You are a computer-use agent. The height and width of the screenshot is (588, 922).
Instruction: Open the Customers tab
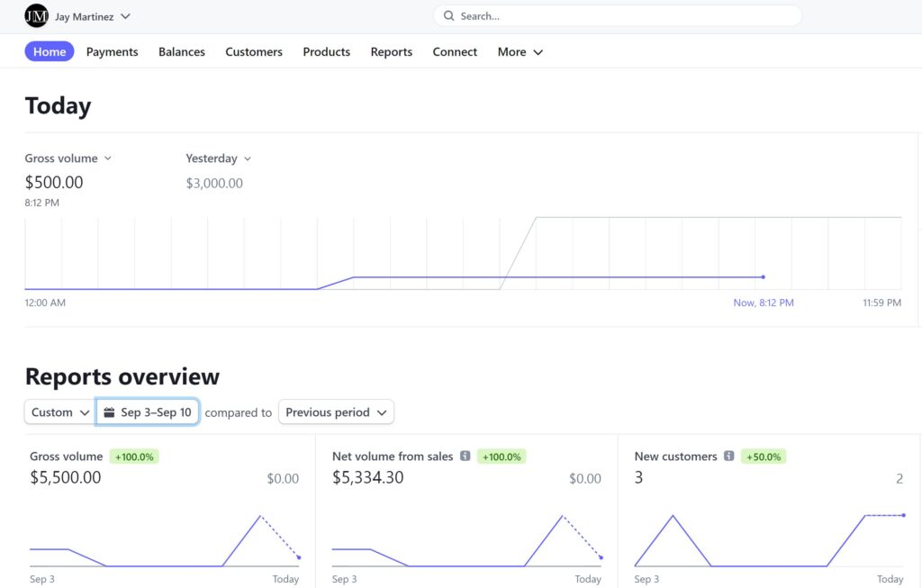pos(254,52)
